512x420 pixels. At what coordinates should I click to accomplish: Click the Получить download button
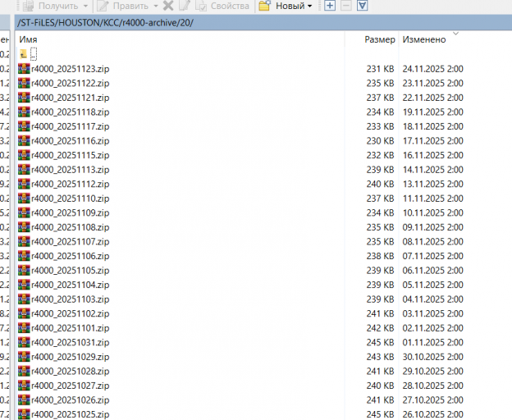pos(50,6)
